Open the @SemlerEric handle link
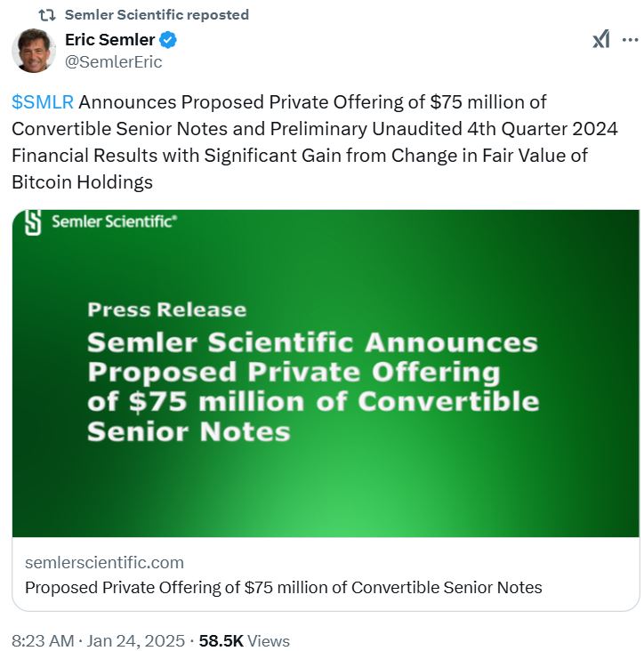The height and width of the screenshot is (651, 644). [x=113, y=61]
